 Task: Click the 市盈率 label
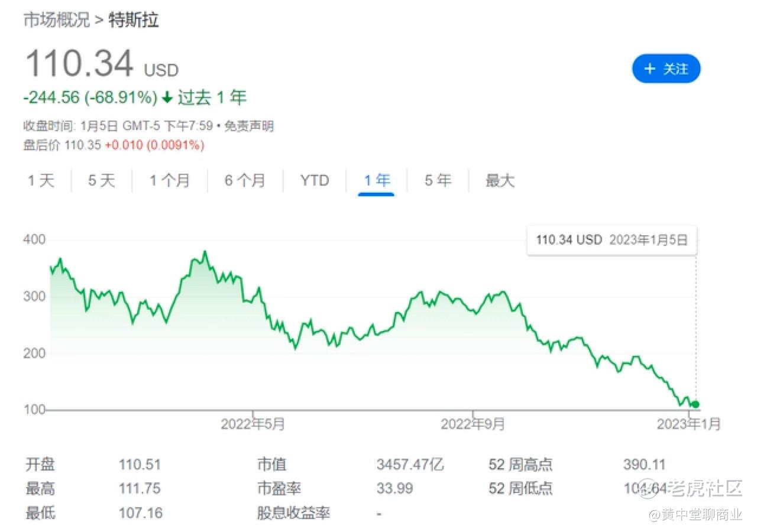click(279, 489)
